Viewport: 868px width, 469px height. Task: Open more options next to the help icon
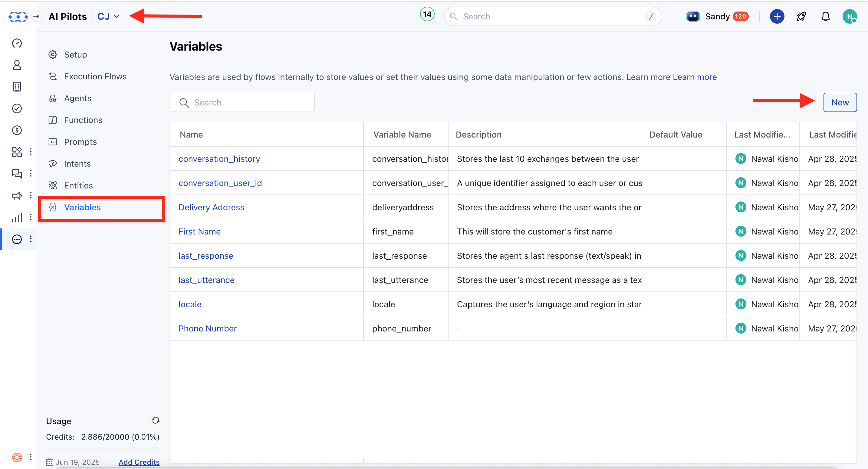click(31, 457)
